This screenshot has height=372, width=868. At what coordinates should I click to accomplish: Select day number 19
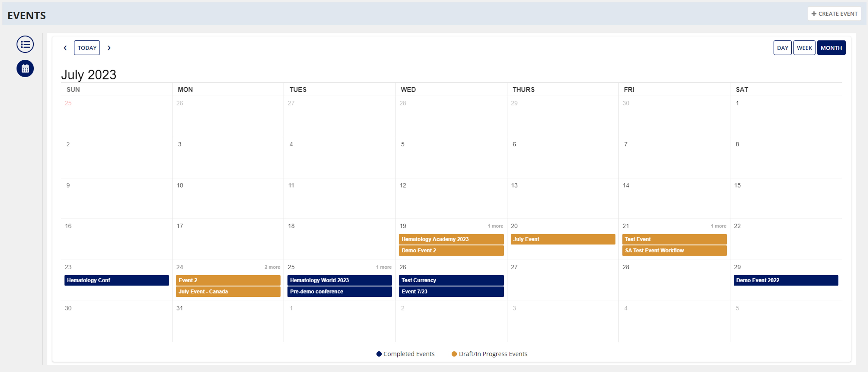[403, 226]
